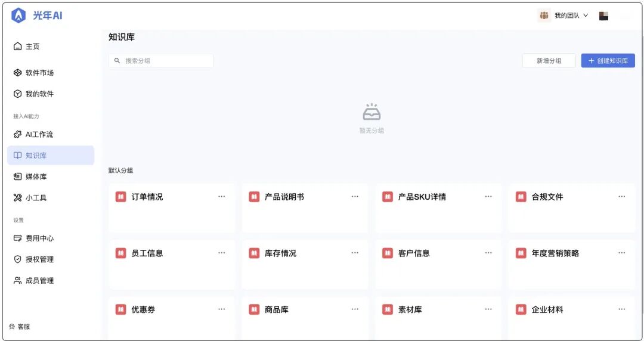Contact 客服 at the sidebar bottom
This screenshot has height=341, width=644.
point(19,327)
